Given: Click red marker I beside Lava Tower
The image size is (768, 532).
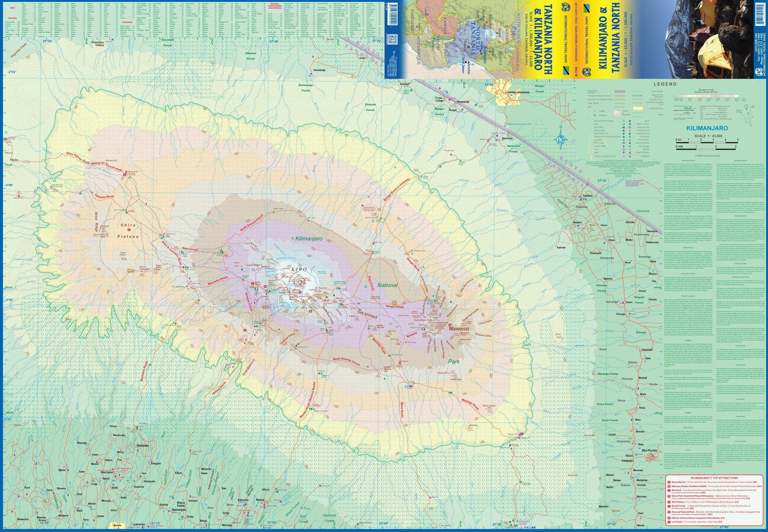Looking at the screenshot, I should pyautogui.click(x=253, y=284).
